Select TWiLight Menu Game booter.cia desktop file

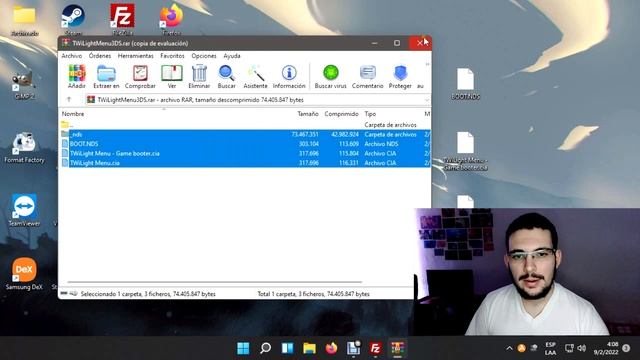[465, 151]
